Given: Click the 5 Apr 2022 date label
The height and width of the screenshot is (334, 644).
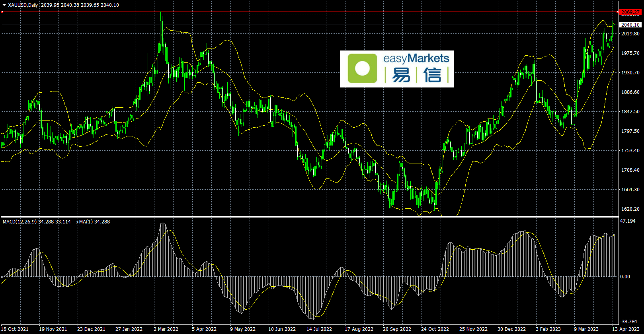Looking at the screenshot, I should coord(204,329).
